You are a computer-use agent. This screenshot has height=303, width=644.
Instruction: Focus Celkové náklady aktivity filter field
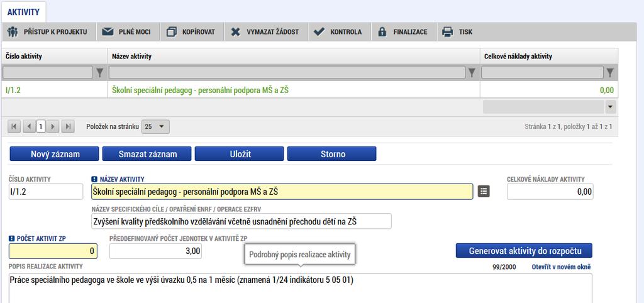(x=542, y=73)
